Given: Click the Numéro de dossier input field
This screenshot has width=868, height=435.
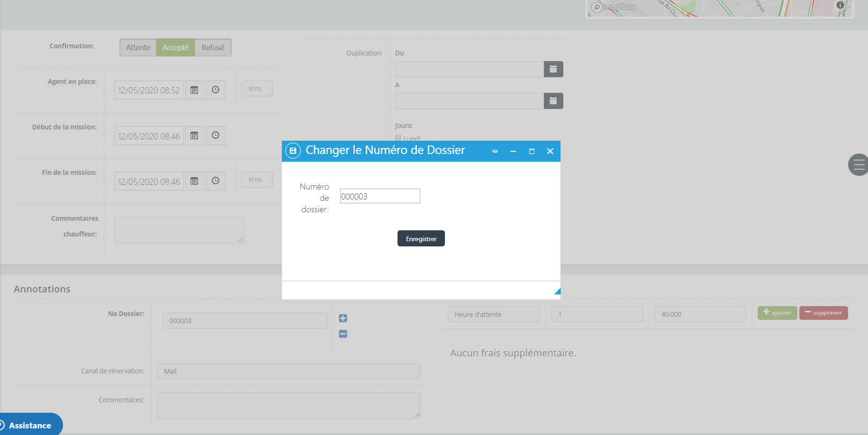Looking at the screenshot, I should (380, 196).
